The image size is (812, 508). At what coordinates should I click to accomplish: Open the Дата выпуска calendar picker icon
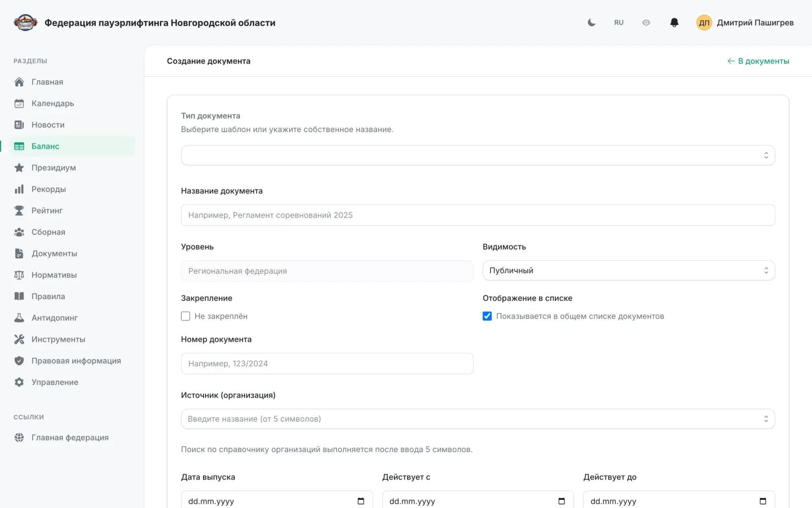[x=361, y=501]
